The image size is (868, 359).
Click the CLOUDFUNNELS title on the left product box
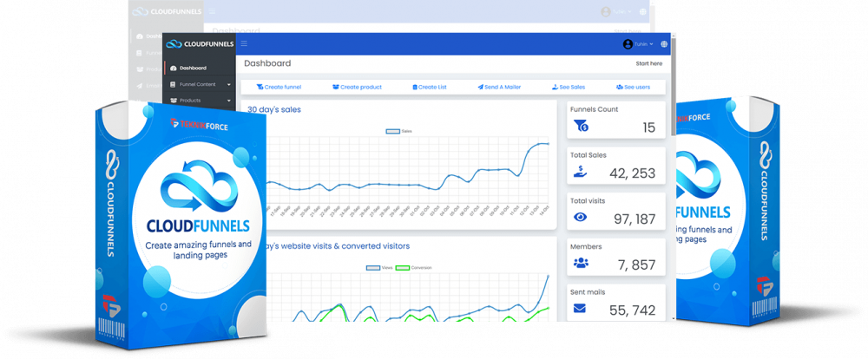click(198, 225)
